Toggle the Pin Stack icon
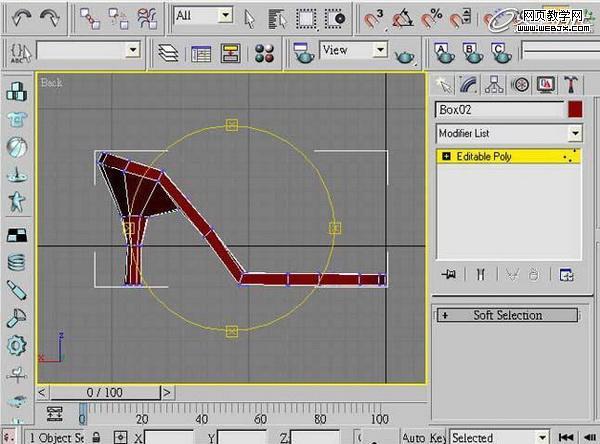This screenshot has height=444, width=600. 448,274
